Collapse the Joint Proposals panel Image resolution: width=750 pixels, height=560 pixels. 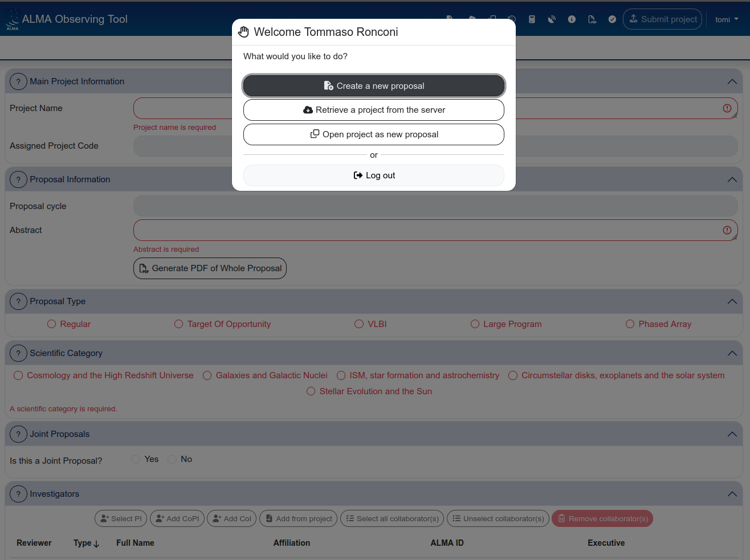pyautogui.click(x=732, y=434)
